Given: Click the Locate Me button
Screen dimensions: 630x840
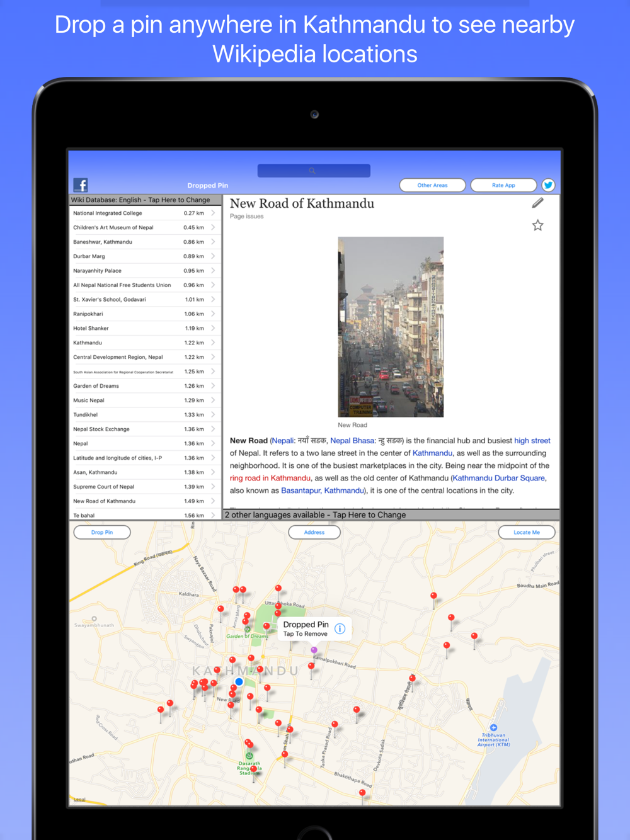Looking at the screenshot, I should point(527,532).
